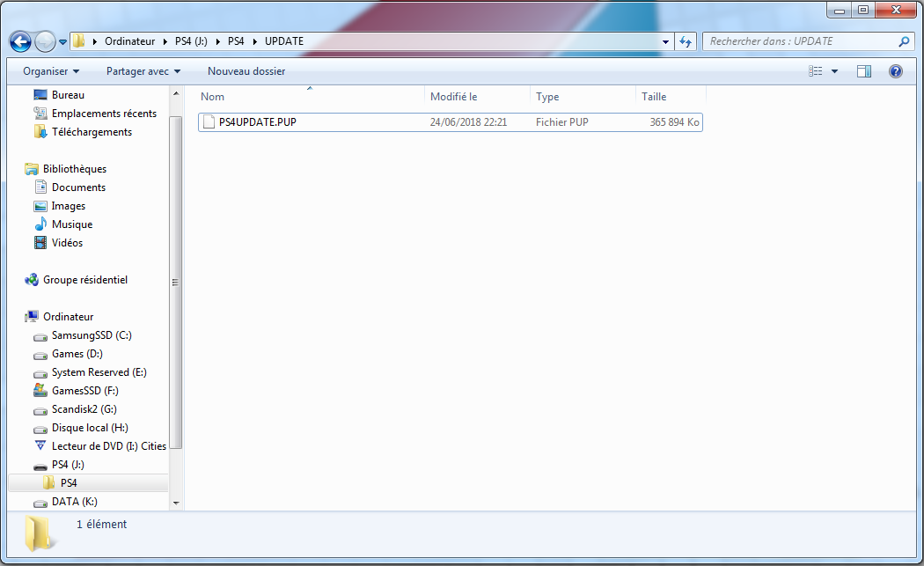The width and height of the screenshot is (924, 566).
Task: Click the change view icon
Action: click(816, 71)
